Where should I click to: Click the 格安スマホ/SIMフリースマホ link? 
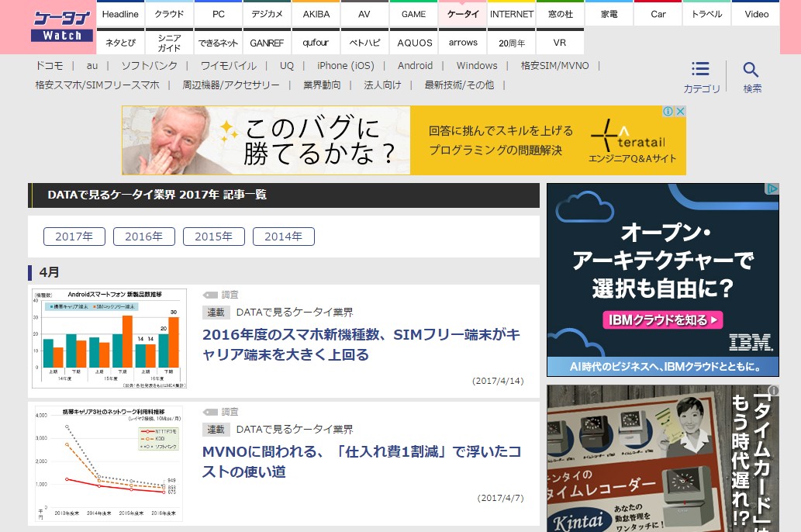tap(97, 85)
